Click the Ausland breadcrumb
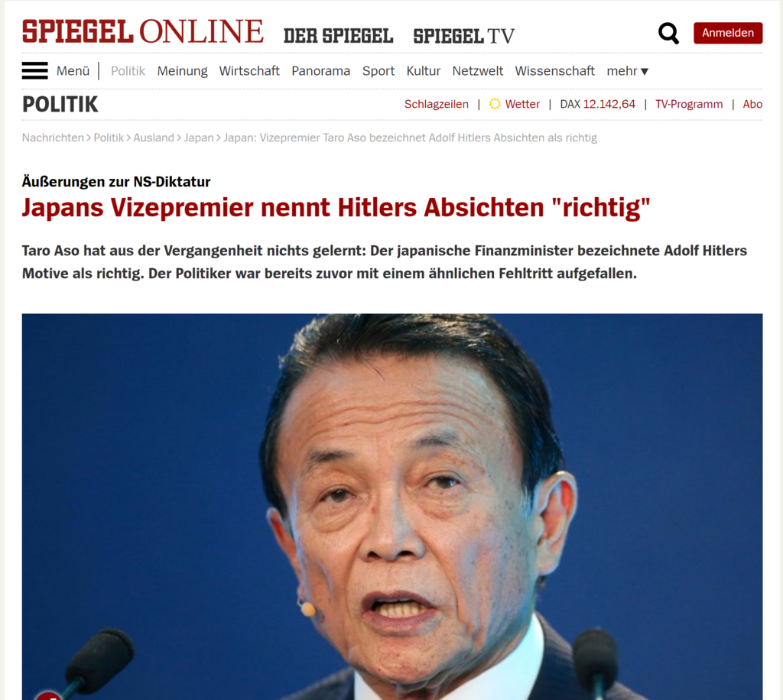The width and height of the screenshot is (783, 700). pyautogui.click(x=153, y=138)
